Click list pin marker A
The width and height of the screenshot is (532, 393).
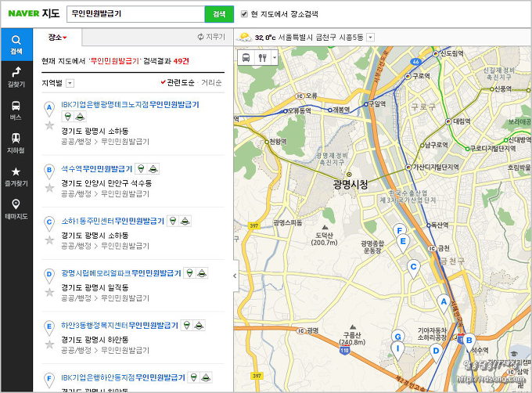pos(49,109)
